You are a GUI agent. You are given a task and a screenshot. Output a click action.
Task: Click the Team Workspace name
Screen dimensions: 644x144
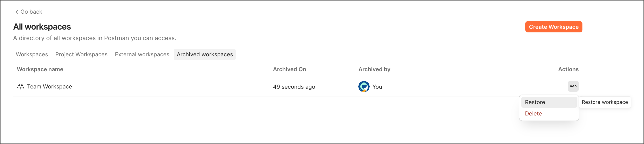click(x=49, y=87)
